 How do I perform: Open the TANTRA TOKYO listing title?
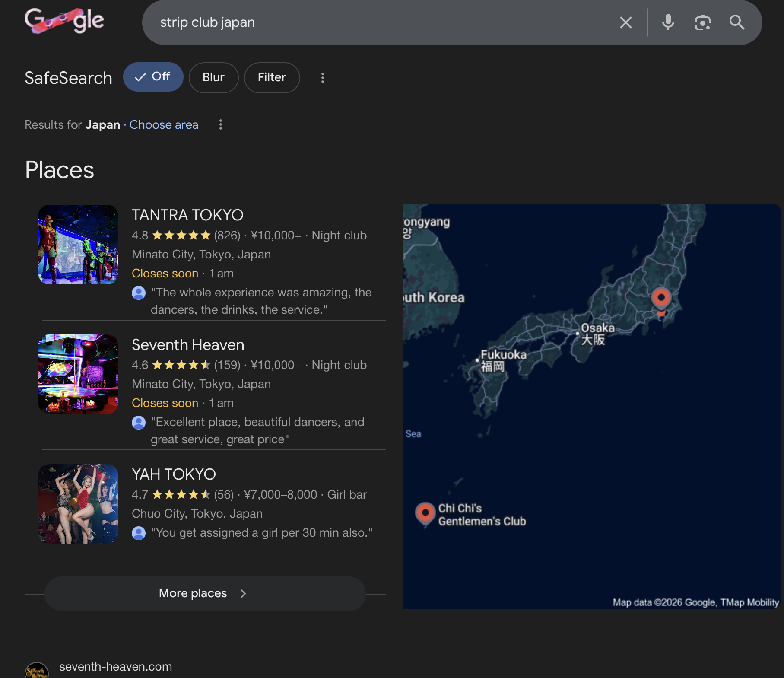click(x=187, y=215)
